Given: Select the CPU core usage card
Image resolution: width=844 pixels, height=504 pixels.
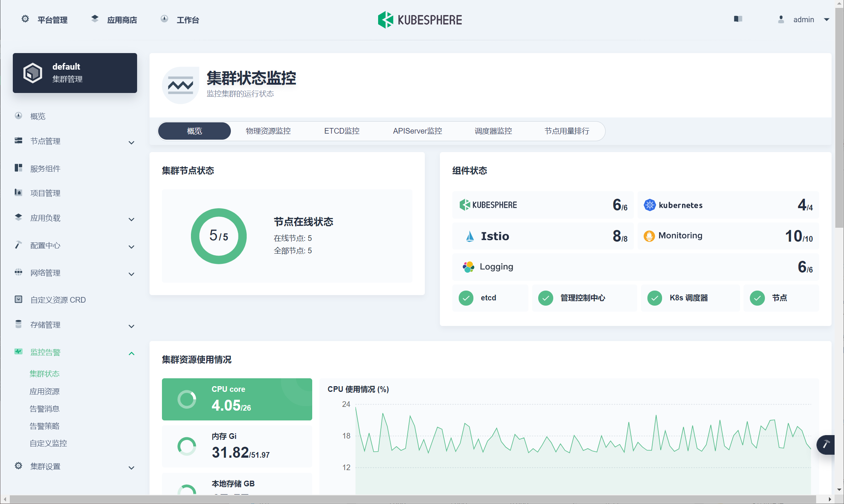Looking at the screenshot, I should [237, 399].
